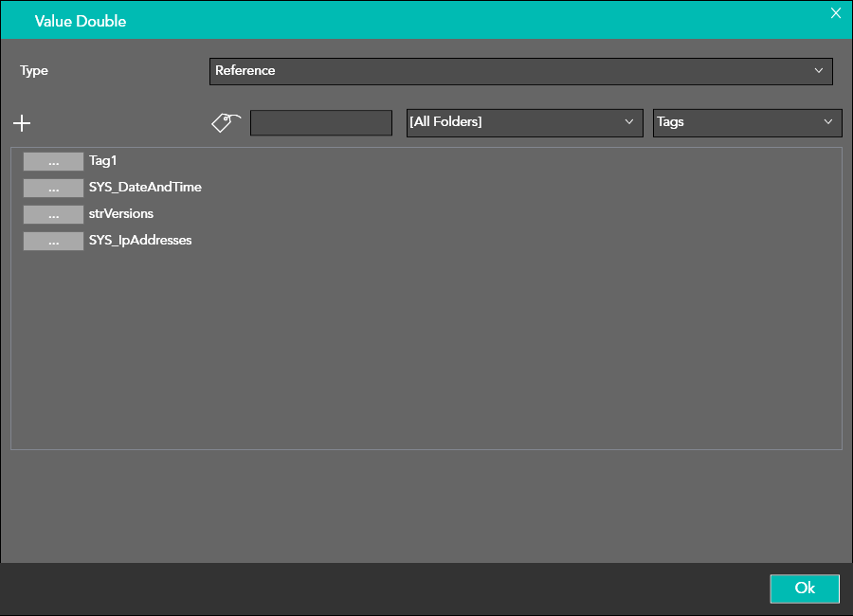The image size is (853, 616).
Task: Confirm with the Ok button
Action: [x=804, y=589]
